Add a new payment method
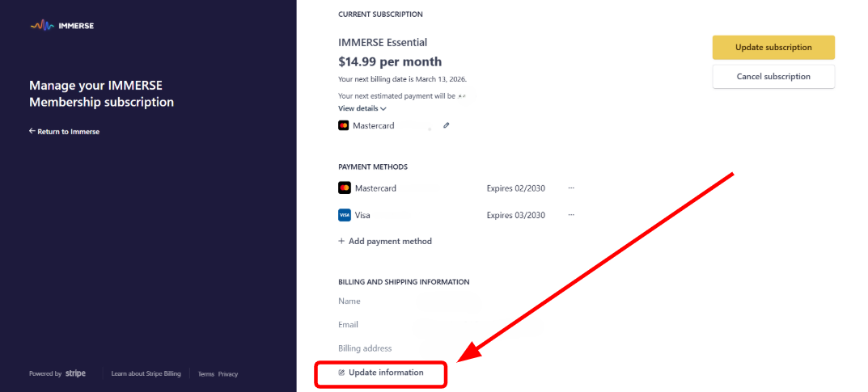This screenshot has width=868, height=392. pyautogui.click(x=385, y=241)
